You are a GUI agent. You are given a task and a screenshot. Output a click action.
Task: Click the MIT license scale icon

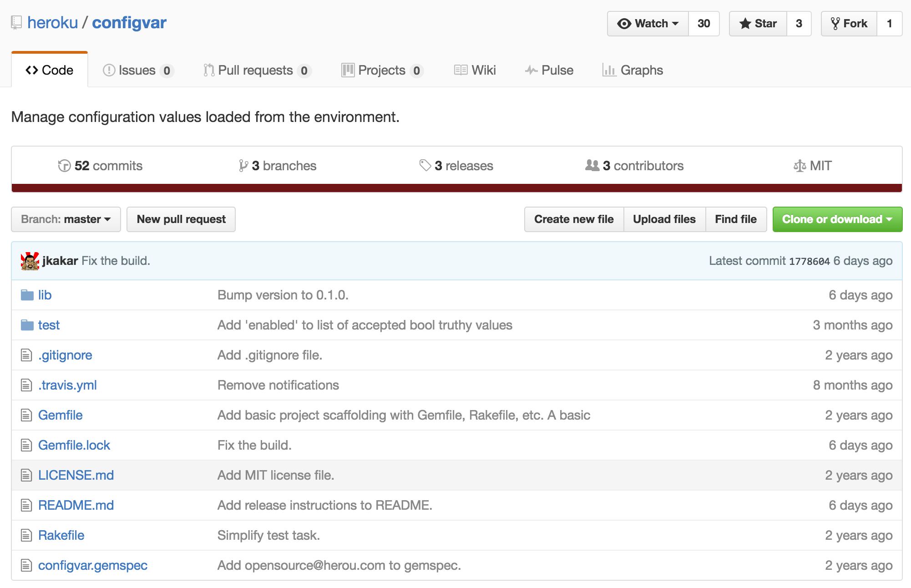(800, 166)
